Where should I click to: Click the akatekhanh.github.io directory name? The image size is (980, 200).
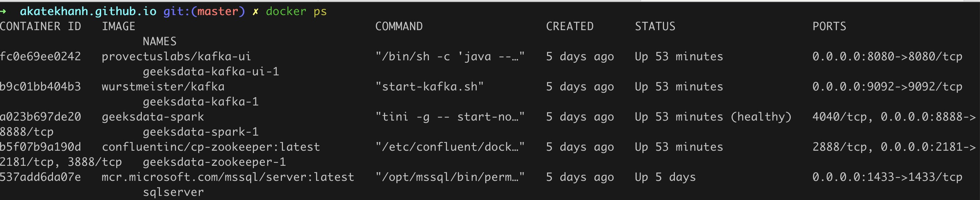coord(88,11)
